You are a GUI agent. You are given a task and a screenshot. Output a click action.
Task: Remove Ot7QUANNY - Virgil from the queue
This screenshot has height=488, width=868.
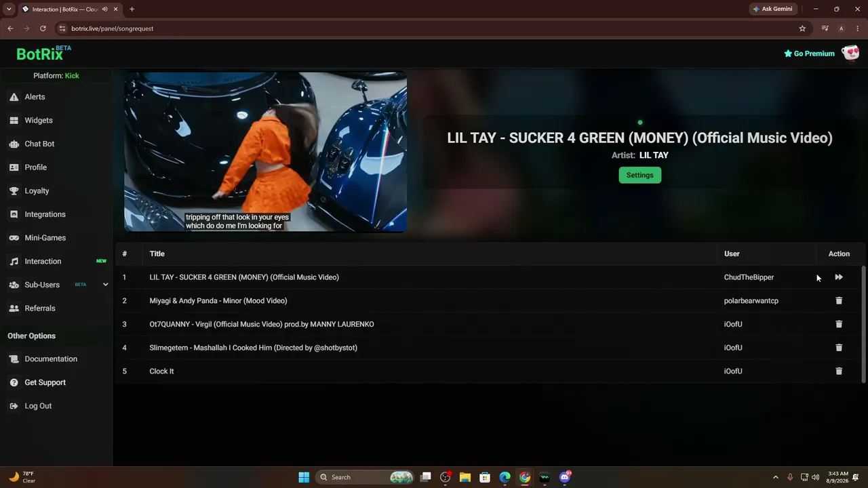[x=839, y=324]
